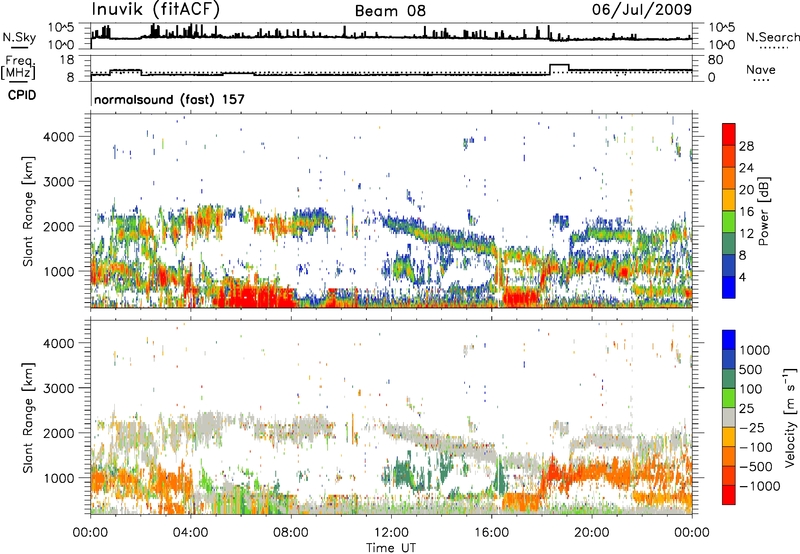Click the 'Freq. [MHz]' label
The width and height of the screenshot is (800, 554).
point(19,67)
